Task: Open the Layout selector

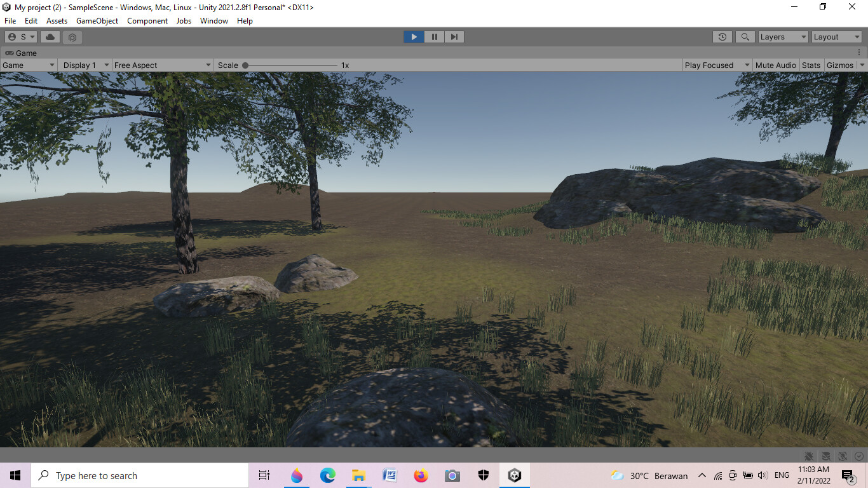Action: (x=836, y=36)
